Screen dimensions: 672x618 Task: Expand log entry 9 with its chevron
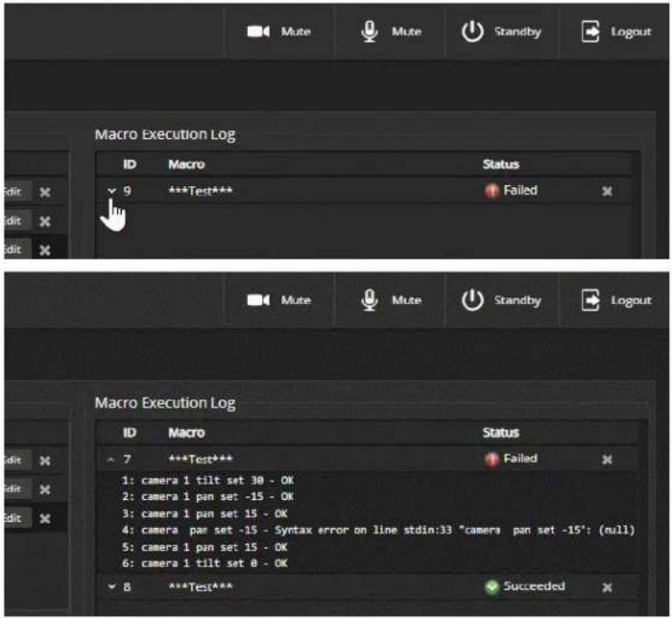tap(112, 191)
